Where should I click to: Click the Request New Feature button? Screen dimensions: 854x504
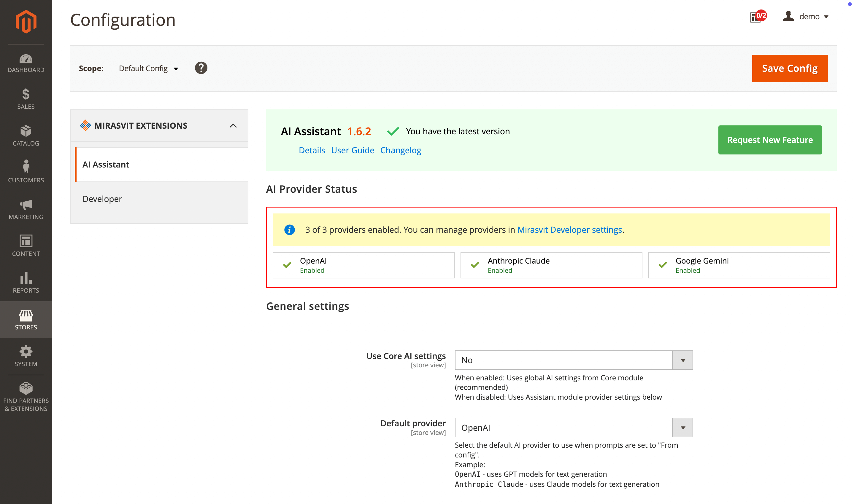point(769,140)
